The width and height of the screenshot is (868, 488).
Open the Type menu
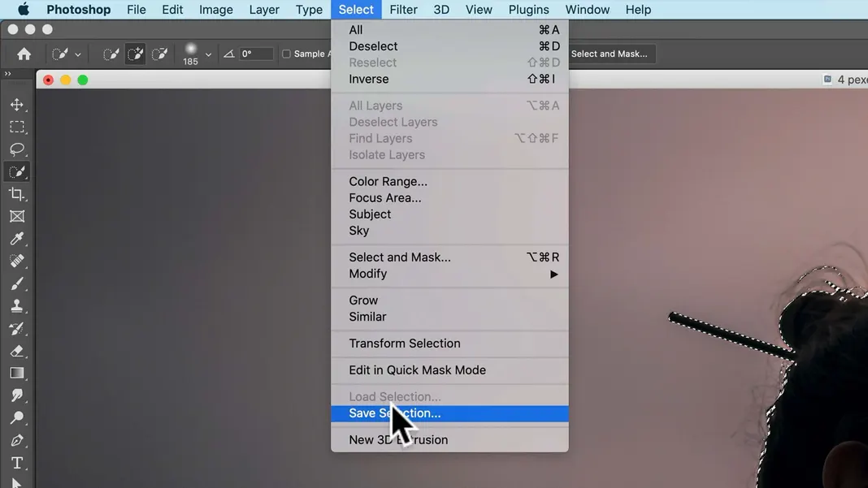click(309, 10)
